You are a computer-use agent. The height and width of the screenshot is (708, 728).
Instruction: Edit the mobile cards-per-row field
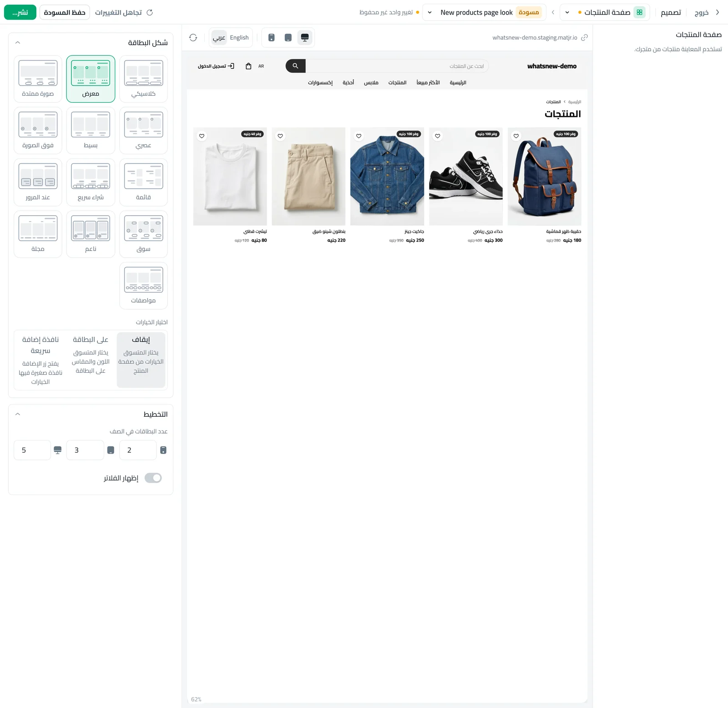(138, 450)
